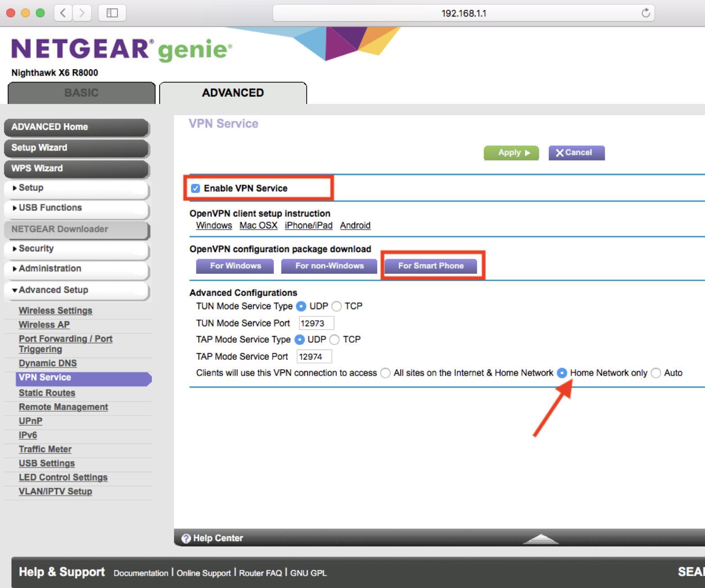
Task: Open iPhone/iPad setup instruction
Action: 308,226
